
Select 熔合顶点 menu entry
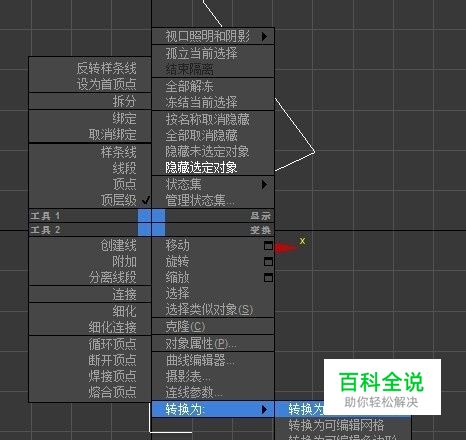click(112, 392)
